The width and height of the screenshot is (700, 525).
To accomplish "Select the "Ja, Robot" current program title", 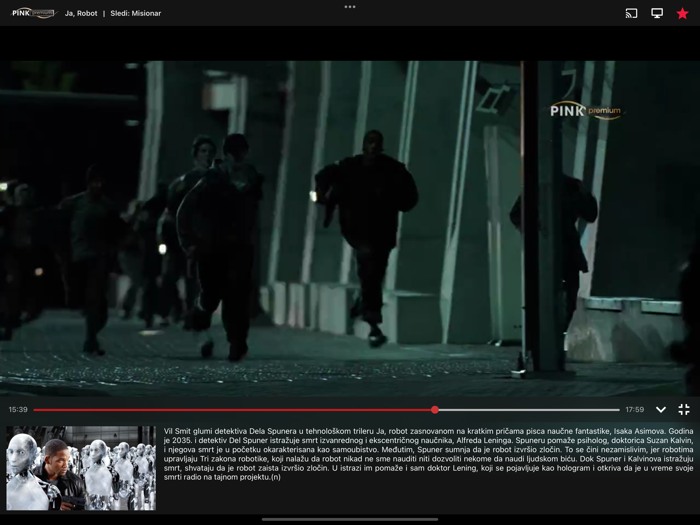I will coord(80,14).
